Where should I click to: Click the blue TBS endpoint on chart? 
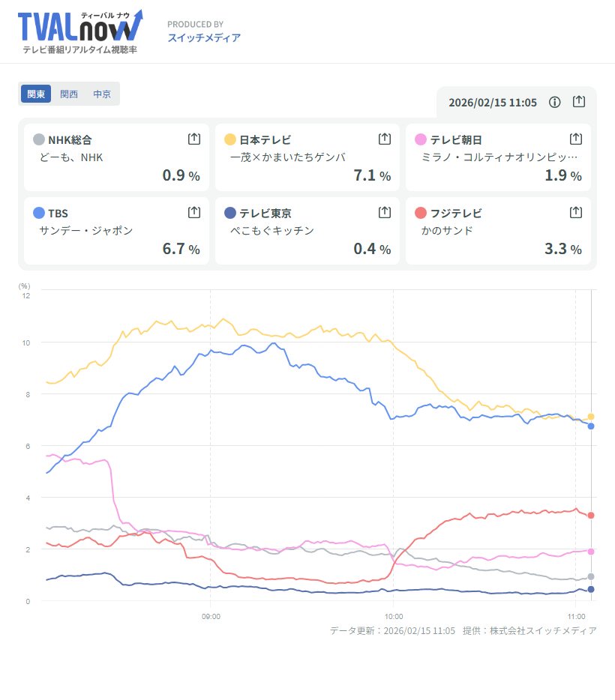(x=591, y=426)
